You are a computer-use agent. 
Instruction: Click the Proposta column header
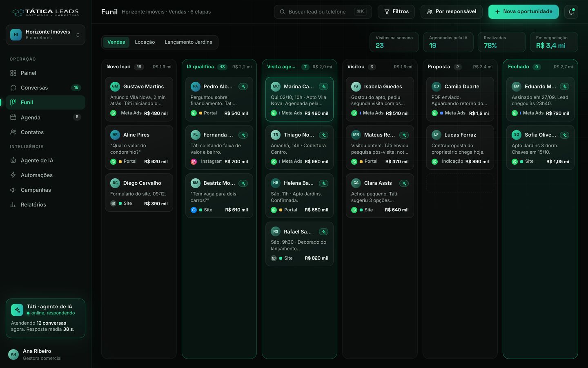[460, 67]
